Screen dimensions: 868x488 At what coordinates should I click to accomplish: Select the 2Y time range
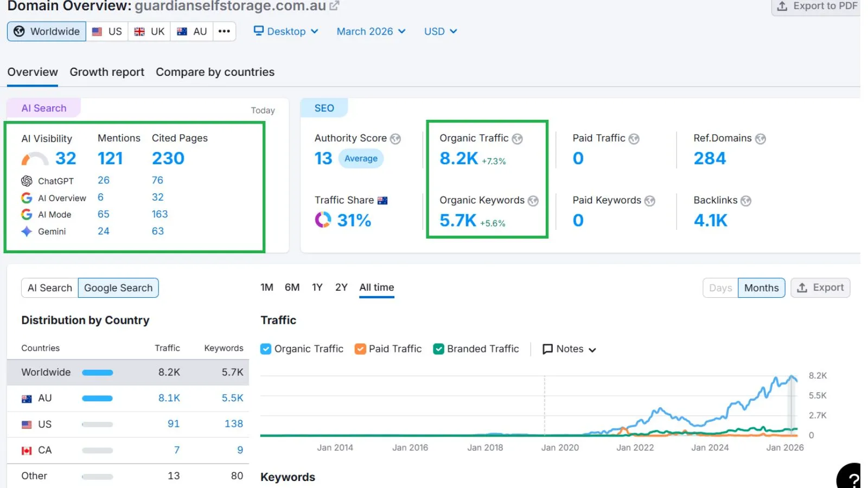click(341, 287)
